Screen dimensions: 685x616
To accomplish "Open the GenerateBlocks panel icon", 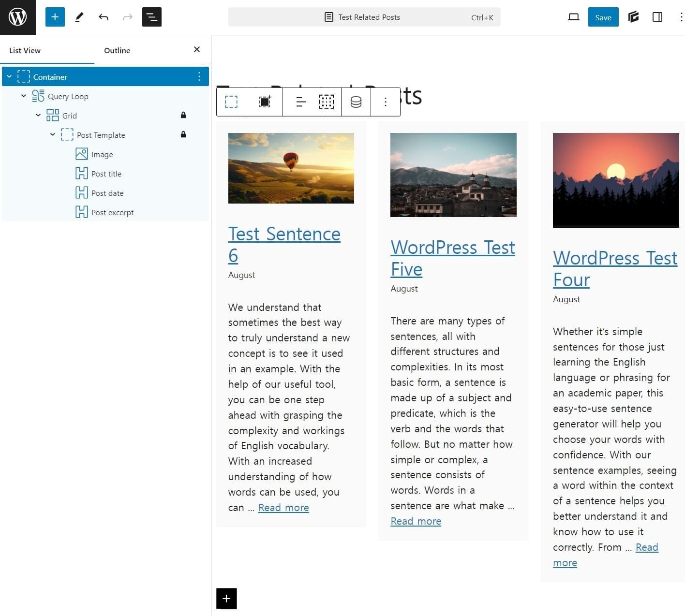I will pos(633,17).
